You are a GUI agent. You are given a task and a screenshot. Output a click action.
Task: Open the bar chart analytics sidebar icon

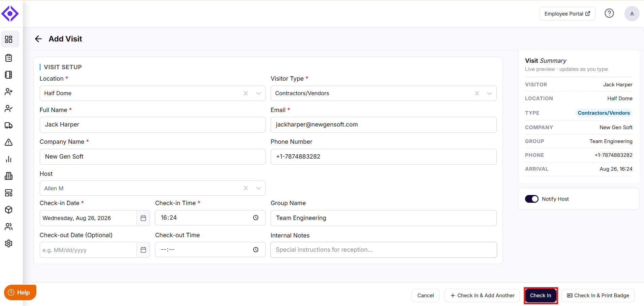[9, 159]
